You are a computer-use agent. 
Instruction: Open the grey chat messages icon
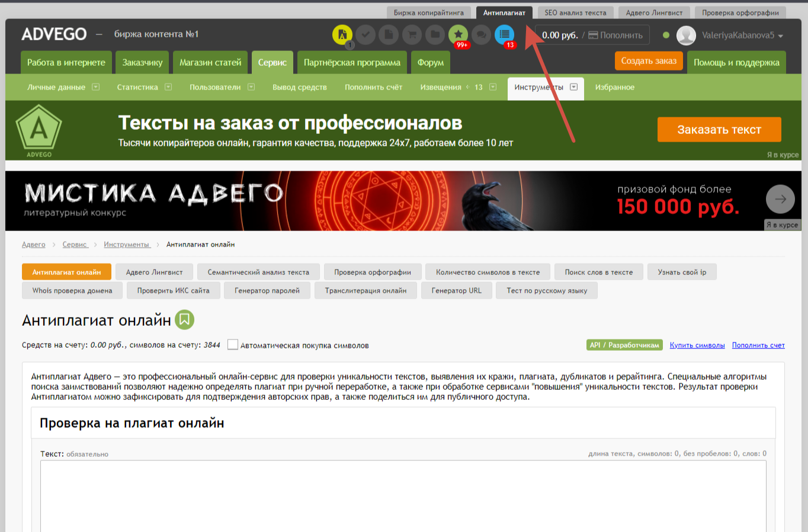click(482, 35)
